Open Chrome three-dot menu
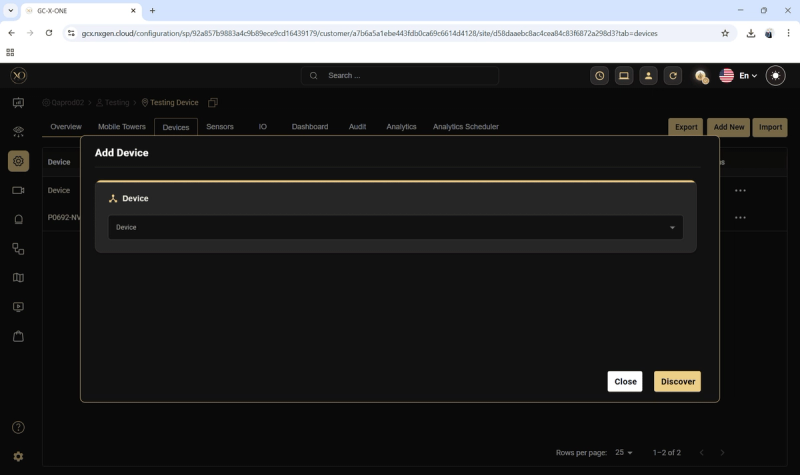The image size is (800, 475). coord(788,33)
